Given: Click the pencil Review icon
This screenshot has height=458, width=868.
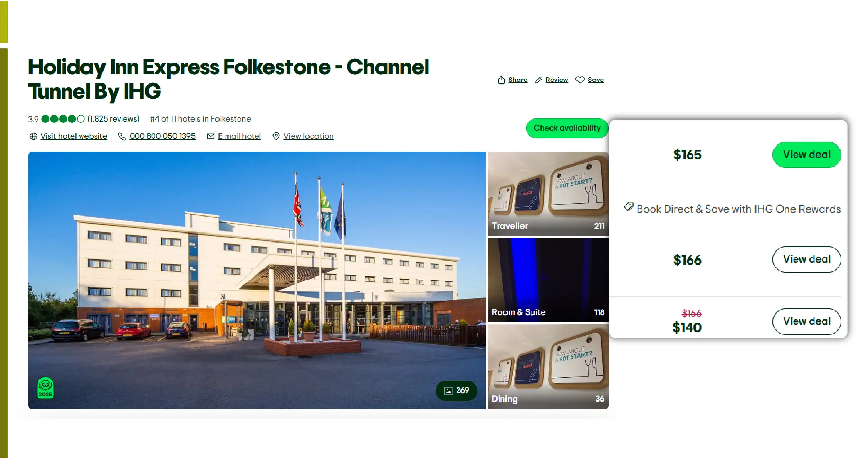Looking at the screenshot, I should [x=538, y=80].
